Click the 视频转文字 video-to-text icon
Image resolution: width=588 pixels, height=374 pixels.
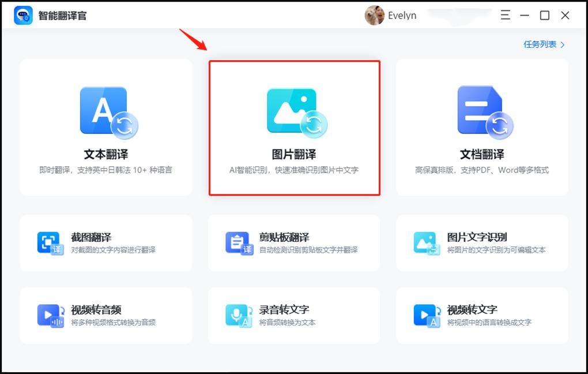(427, 316)
